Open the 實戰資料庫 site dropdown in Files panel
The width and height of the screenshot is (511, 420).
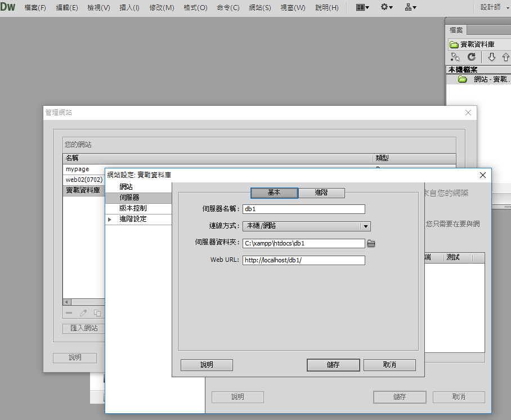(x=478, y=44)
